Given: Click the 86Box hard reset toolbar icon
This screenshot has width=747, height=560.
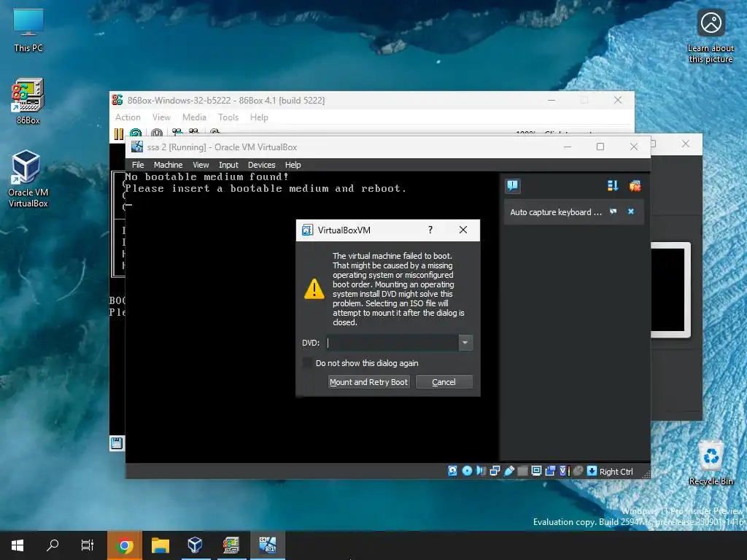Looking at the screenshot, I should 136,134.
